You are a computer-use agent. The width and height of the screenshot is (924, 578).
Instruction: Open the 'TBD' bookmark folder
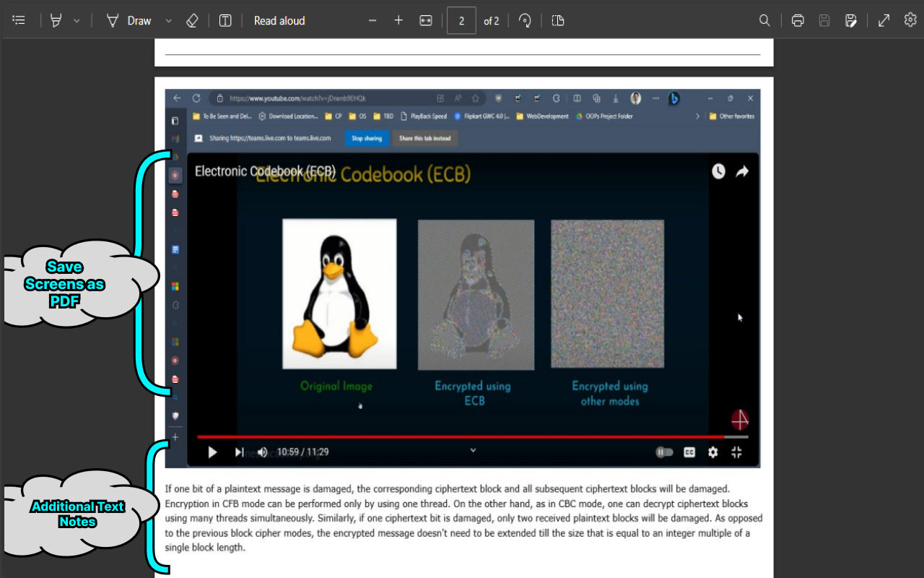pyautogui.click(x=383, y=116)
